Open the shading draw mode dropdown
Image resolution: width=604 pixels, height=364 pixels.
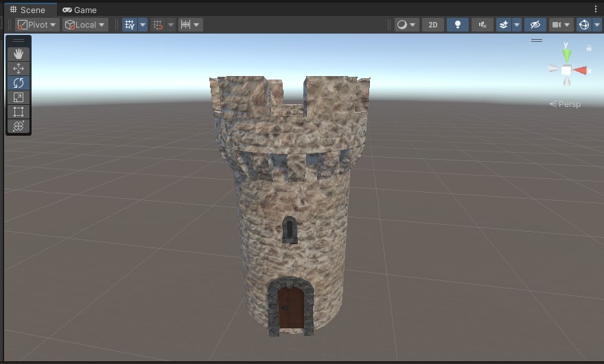pos(407,25)
